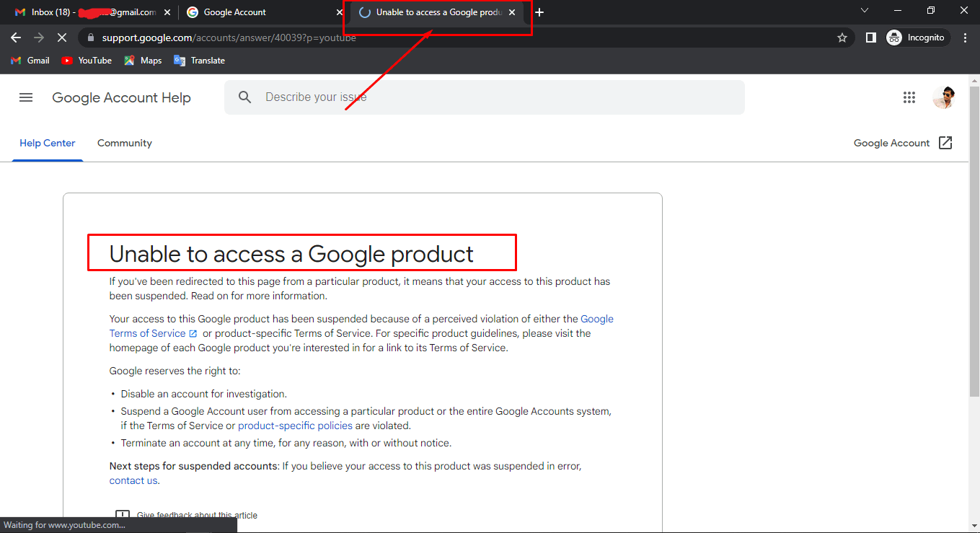Click the search magnifier icon
Viewport: 980px width, 533px height.
click(x=245, y=97)
